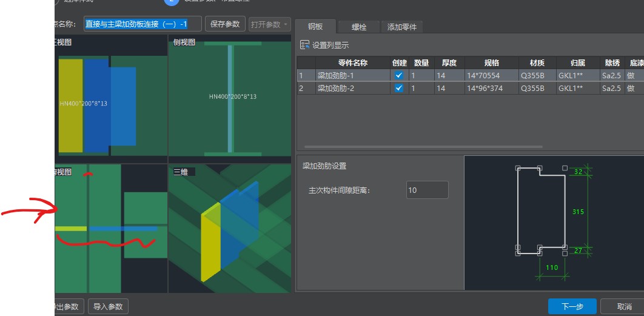Viewport: 644px width, 316px height.
Task: Click the 侧视图 side view thumbnail
Action: 230,99
